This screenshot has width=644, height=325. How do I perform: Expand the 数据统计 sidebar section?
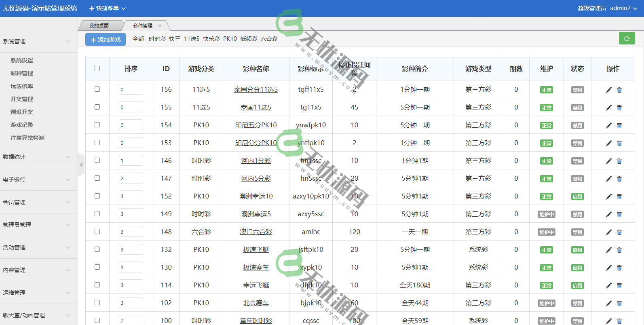(38, 157)
